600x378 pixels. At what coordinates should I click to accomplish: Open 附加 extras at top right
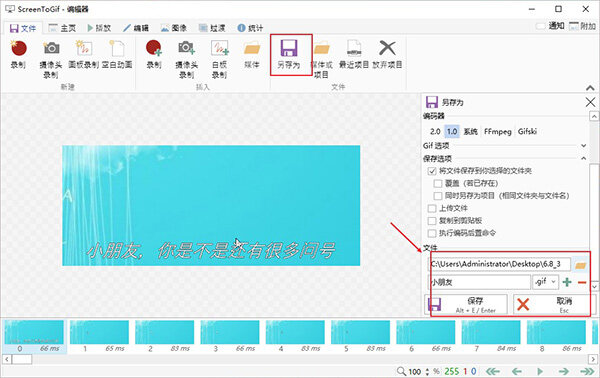(582, 26)
